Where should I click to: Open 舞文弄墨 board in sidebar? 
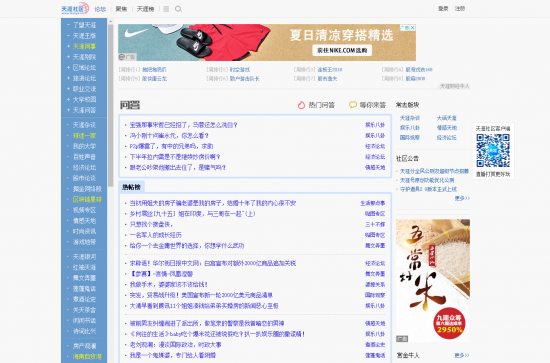pyautogui.click(x=84, y=278)
